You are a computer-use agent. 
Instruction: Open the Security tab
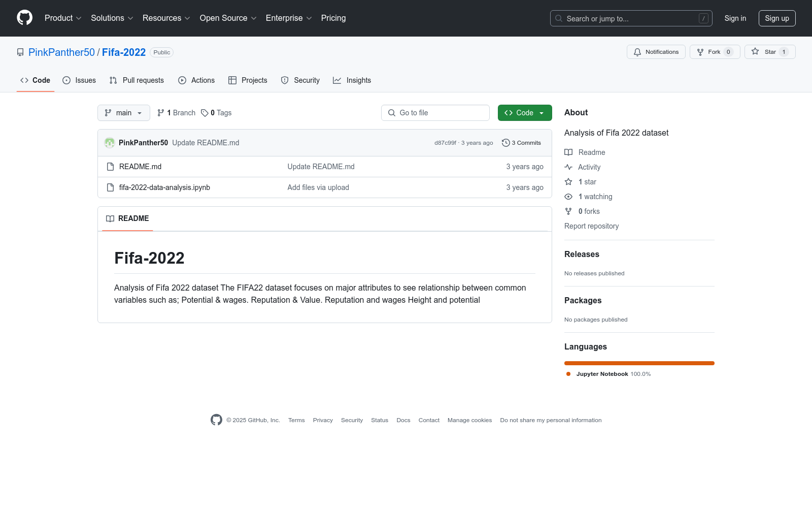[300, 80]
